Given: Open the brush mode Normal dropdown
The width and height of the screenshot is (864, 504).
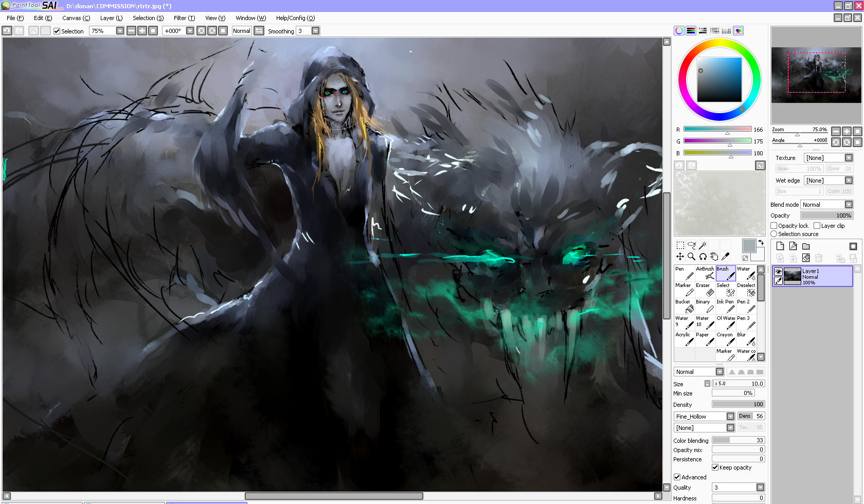Looking at the screenshot, I should (x=720, y=372).
